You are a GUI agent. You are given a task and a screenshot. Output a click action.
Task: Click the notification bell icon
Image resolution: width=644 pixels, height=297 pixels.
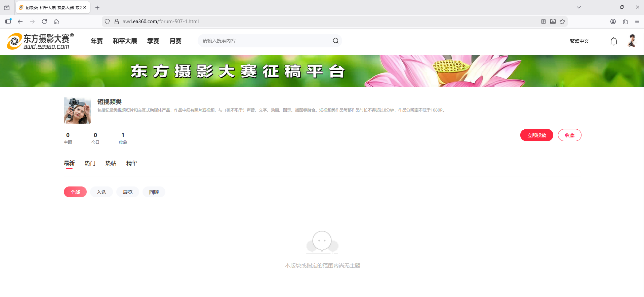613,41
